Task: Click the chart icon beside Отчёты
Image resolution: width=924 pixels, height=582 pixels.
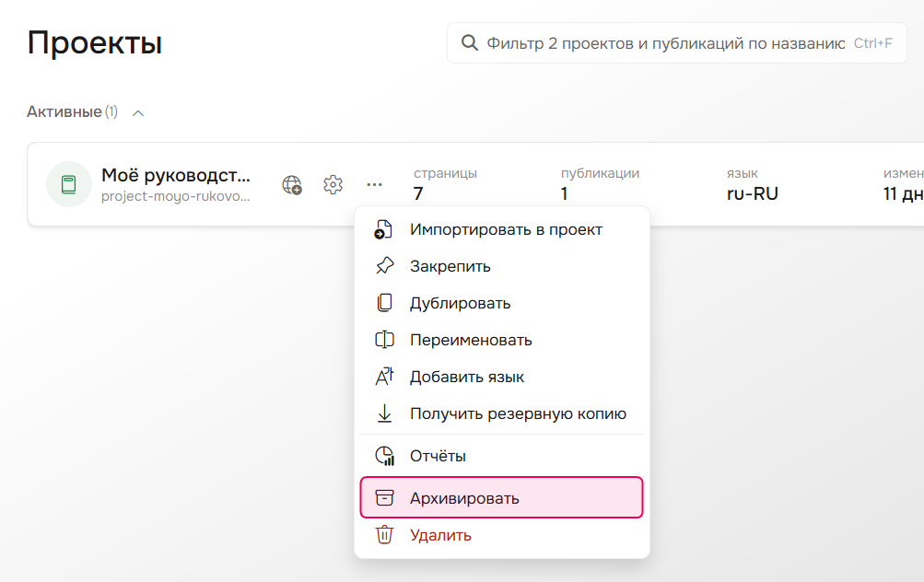Action: click(x=384, y=455)
